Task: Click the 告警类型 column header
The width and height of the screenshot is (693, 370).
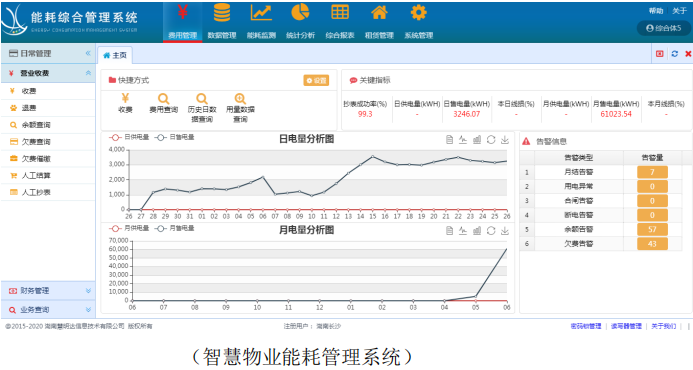Action: tap(579, 157)
